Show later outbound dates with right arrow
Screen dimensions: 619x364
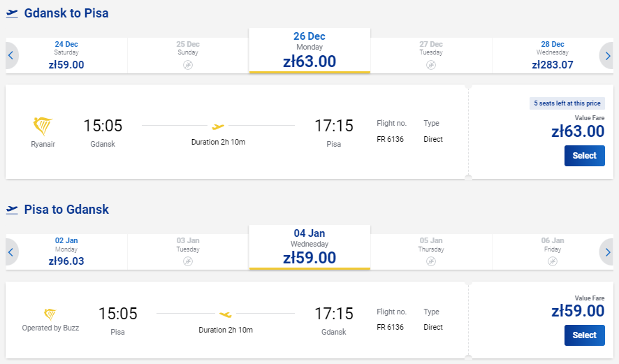click(x=606, y=56)
